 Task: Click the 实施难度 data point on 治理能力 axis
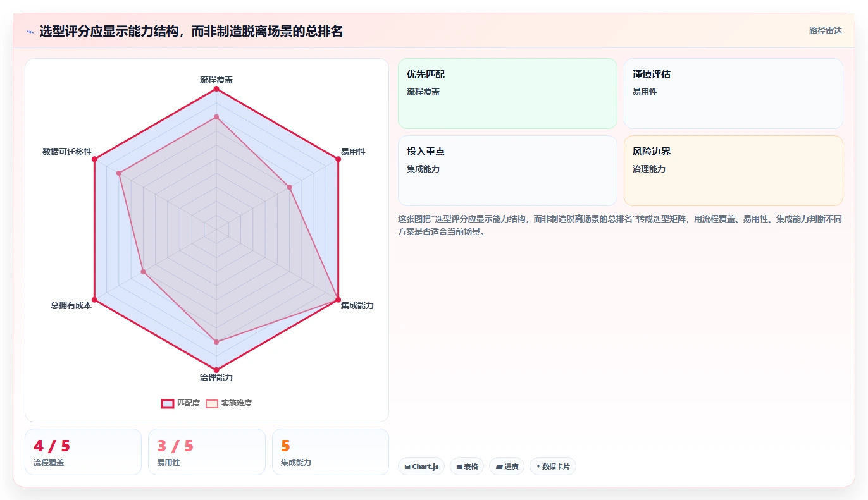[x=216, y=342]
